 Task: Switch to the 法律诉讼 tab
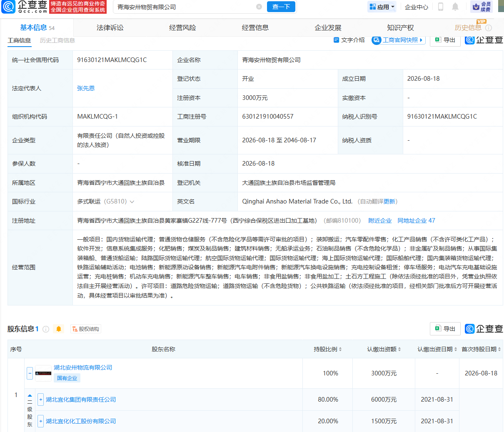[x=110, y=27]
